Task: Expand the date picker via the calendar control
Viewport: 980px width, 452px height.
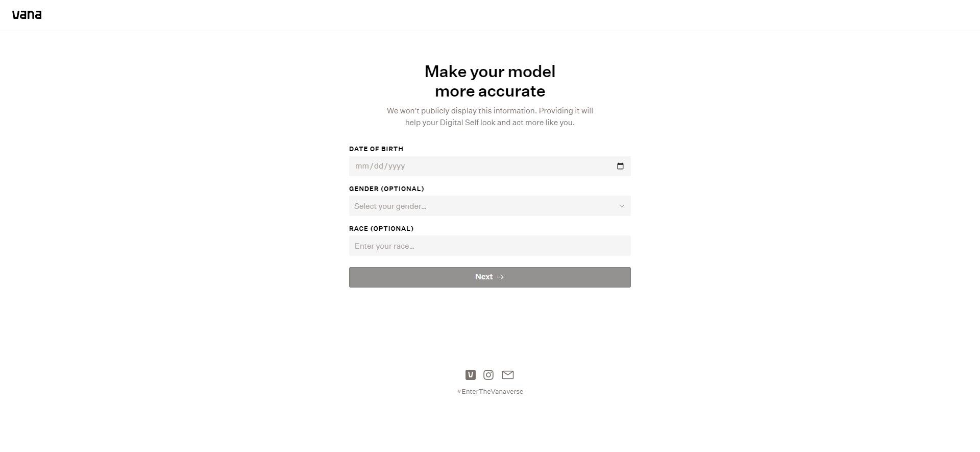Action: coord(620,165)
